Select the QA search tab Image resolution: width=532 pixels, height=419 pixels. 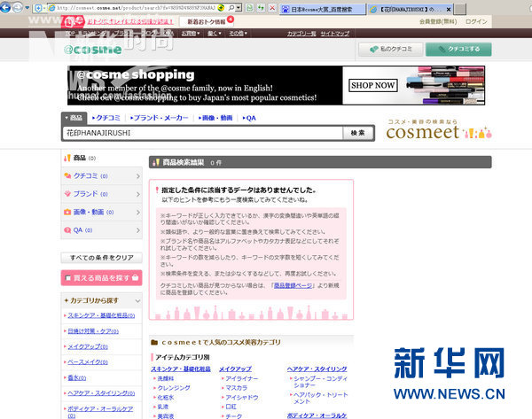(249, 118)
